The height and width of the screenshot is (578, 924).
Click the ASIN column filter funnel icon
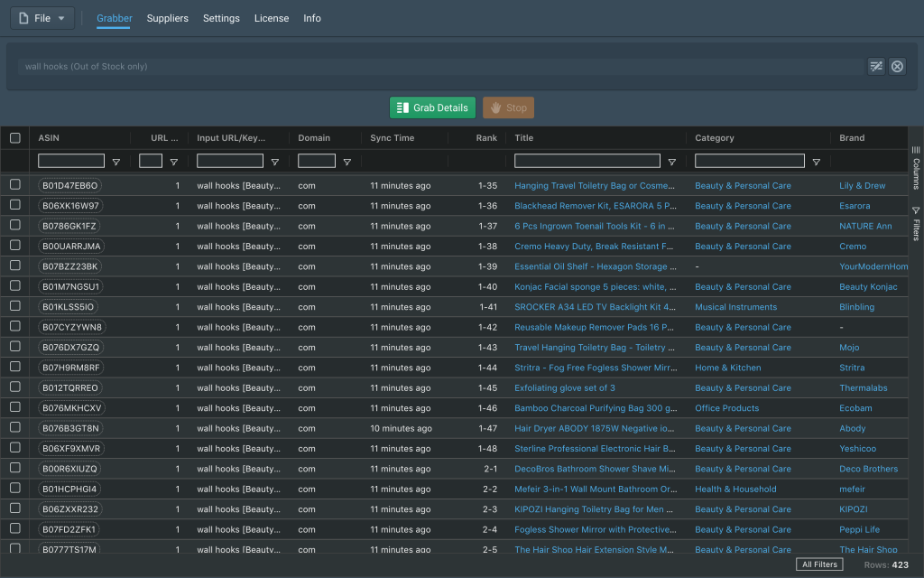click(116, 162)
